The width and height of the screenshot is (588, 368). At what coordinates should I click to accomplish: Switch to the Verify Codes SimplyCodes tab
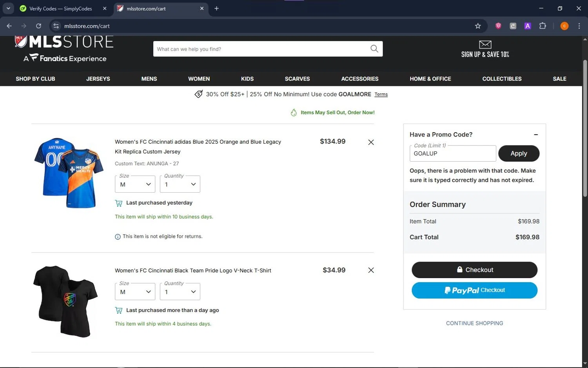(63, 8)
